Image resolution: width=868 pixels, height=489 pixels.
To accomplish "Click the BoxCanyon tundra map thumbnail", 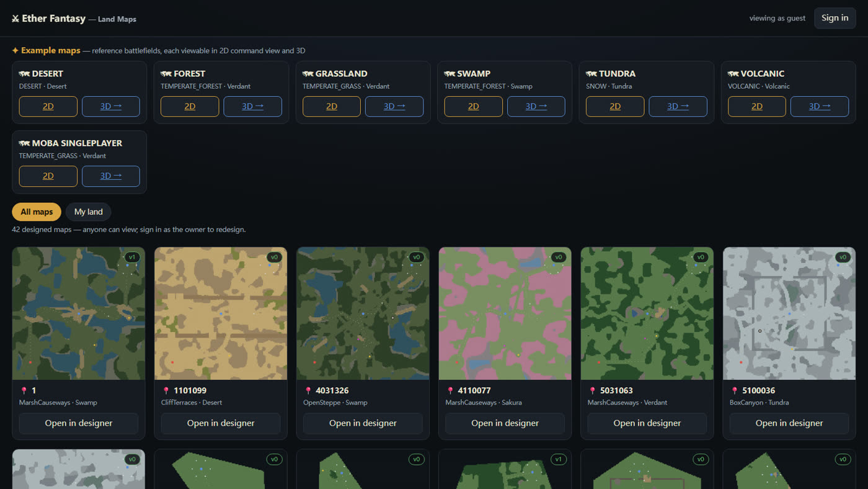I will pyautogui.click(x=789, y=313).
